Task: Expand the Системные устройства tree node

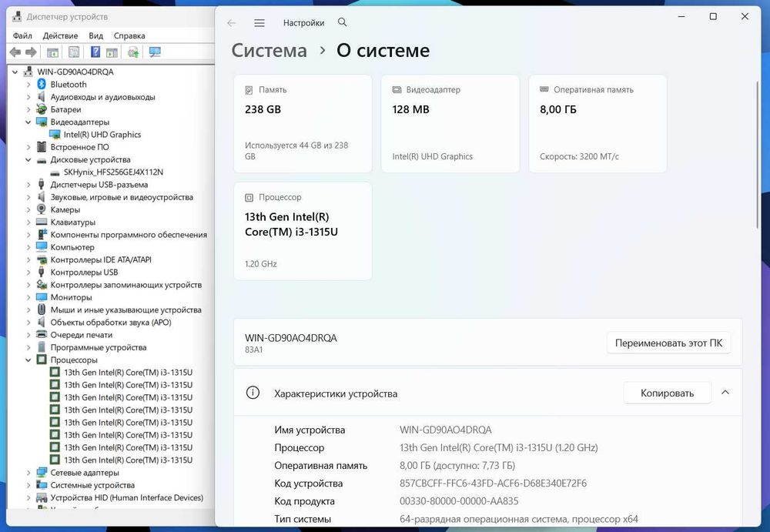Action: pos(28,485)
